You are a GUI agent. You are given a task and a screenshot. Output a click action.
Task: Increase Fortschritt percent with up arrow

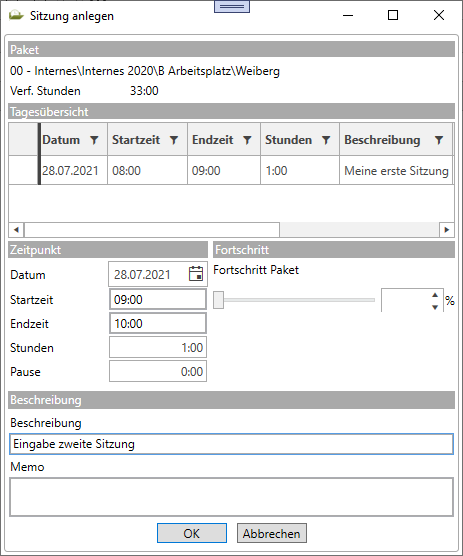coord(435,295)
